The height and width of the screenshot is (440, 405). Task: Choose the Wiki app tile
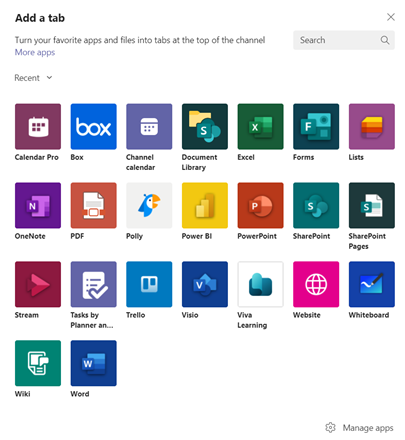pos(38,363)
